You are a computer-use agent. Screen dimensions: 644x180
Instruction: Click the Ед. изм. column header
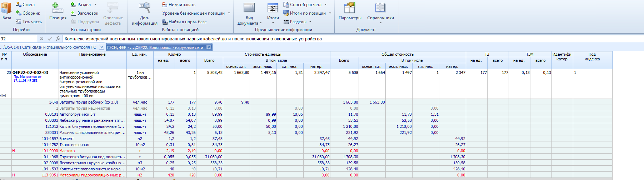[x=140, y=60]
